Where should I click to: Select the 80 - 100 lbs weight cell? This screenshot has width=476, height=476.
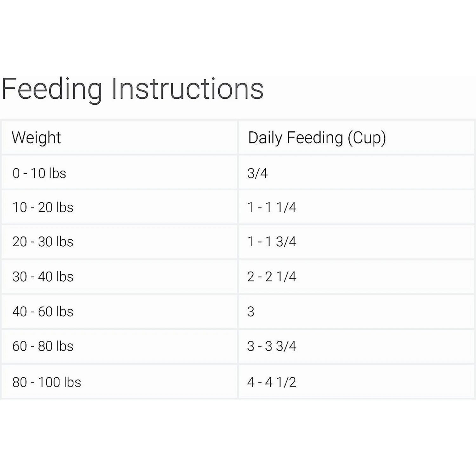tap(47, 382)
